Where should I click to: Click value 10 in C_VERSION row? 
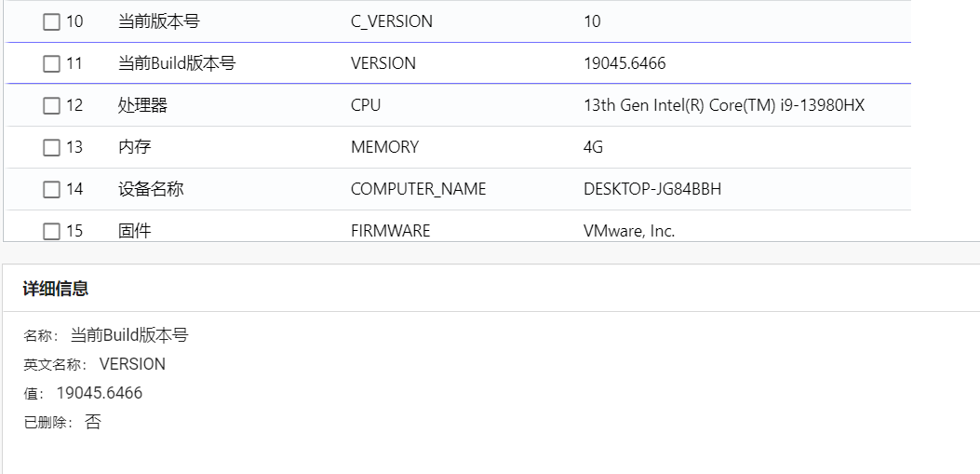tap(592, 21)
